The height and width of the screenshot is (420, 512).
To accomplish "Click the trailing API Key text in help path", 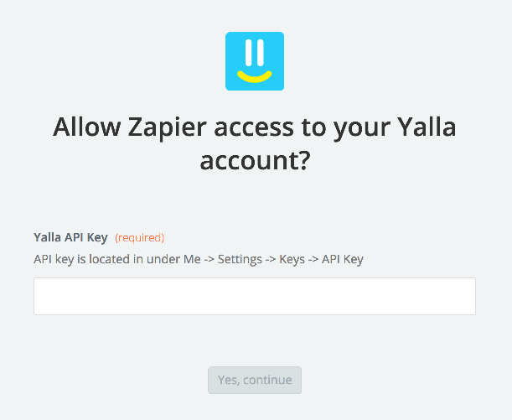I will click(343, 260).
